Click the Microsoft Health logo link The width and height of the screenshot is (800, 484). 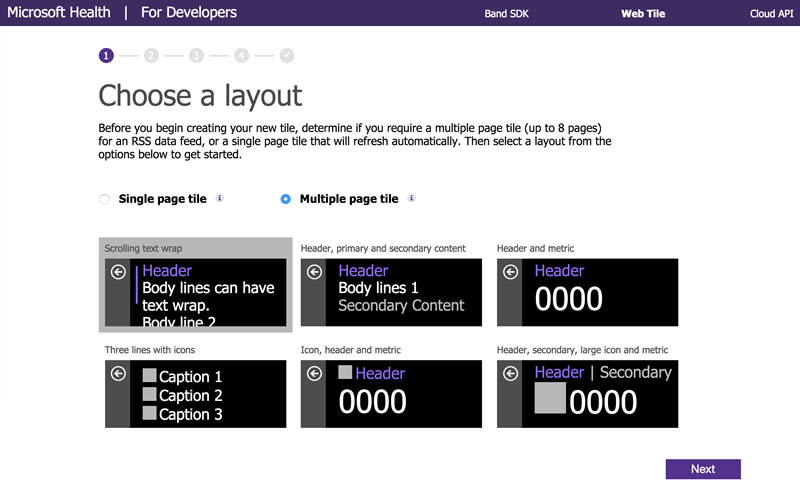[59, 12]
